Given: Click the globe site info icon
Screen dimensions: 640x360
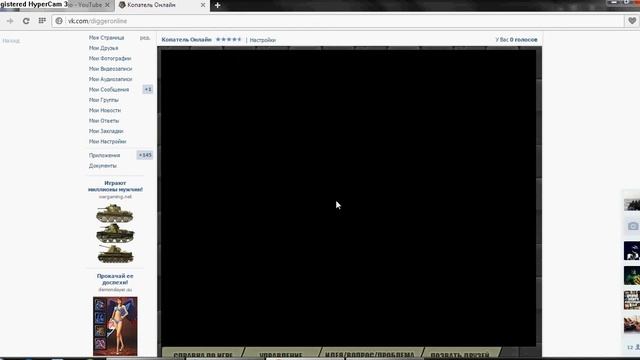Looking at the screenshot, I should 59,21.
